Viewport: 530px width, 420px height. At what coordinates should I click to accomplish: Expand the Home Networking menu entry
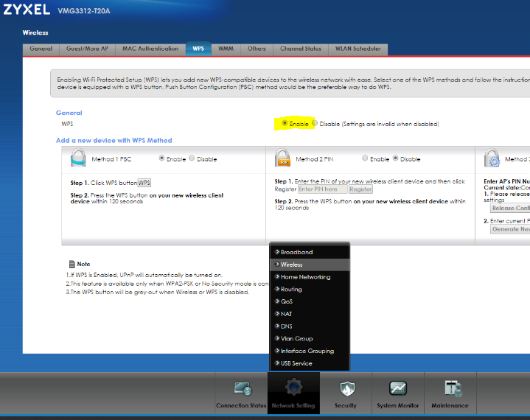(x=305, y=277)
